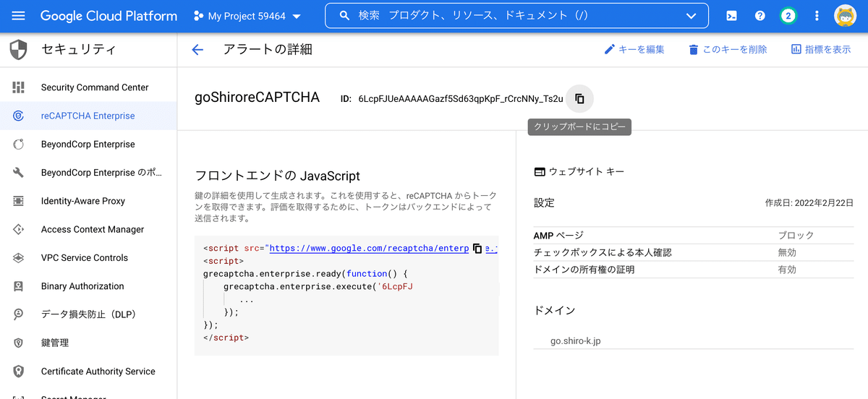Open Binary Authorization sidebar item
The height and width of the screenshot is (399, 868).
click(88, 286)
